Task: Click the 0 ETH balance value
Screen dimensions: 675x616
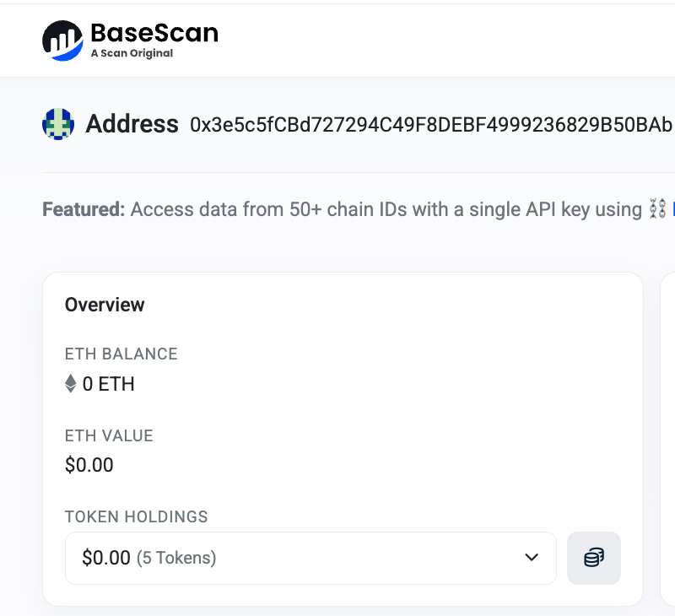Action: tap(108, 385)
